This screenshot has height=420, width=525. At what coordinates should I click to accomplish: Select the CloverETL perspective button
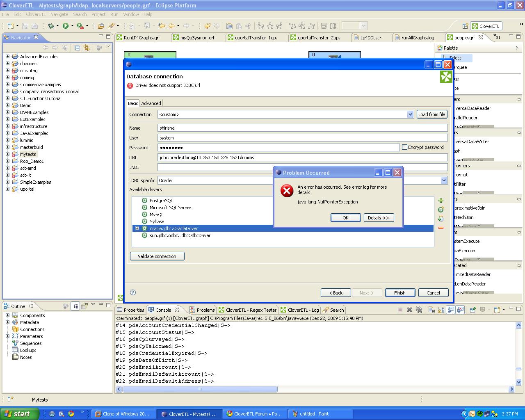(486, 26)
